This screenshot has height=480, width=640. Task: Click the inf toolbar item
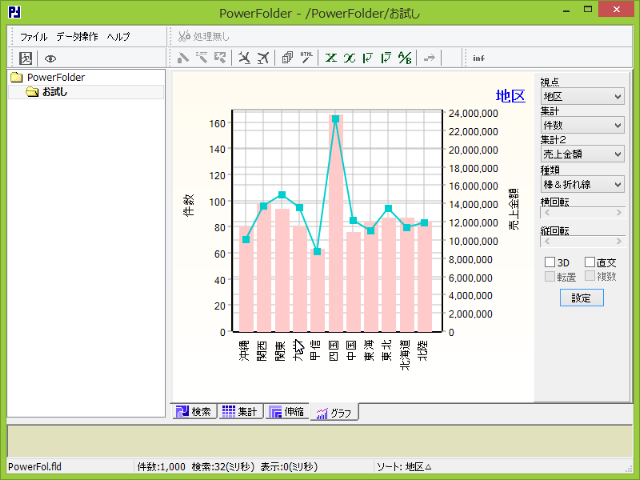(x=479, y=58)
